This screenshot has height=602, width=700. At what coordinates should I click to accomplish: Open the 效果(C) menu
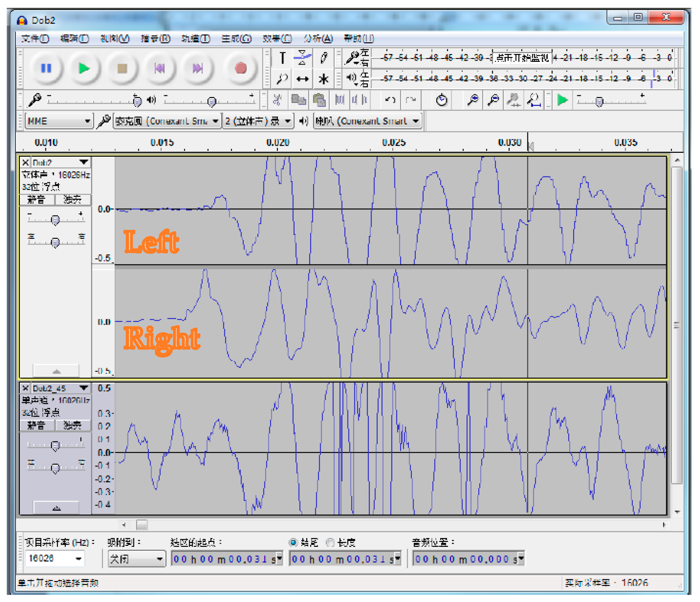pyautogui.click(x=277, y=38)
